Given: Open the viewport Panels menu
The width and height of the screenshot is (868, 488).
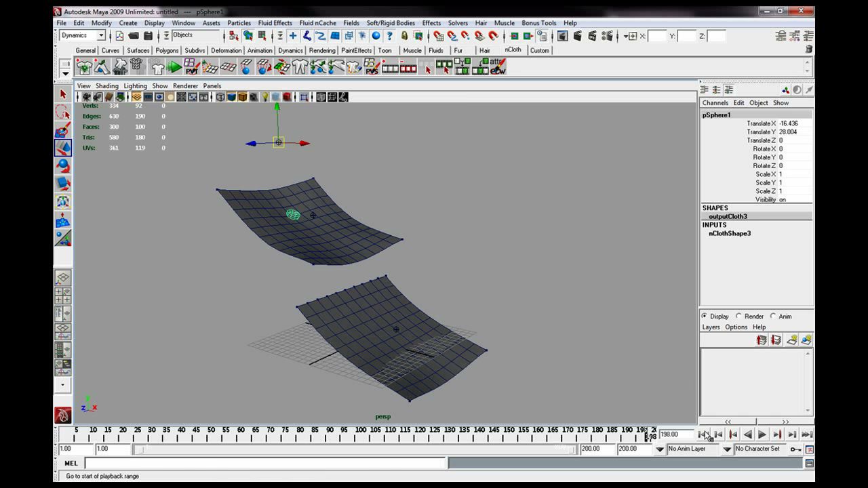Looking at the screenshot, I should pyautogui.click(x=212, y=86).
